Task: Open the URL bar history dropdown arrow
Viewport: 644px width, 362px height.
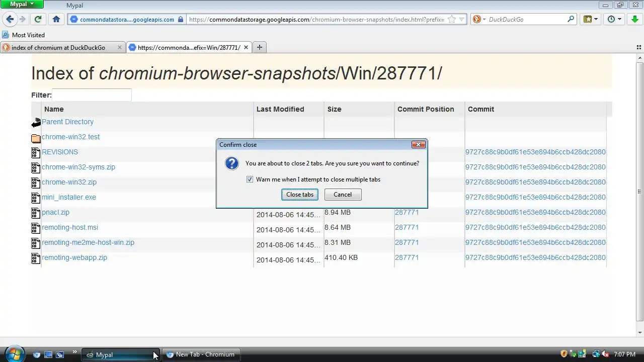Action: [x=462, y=20]
